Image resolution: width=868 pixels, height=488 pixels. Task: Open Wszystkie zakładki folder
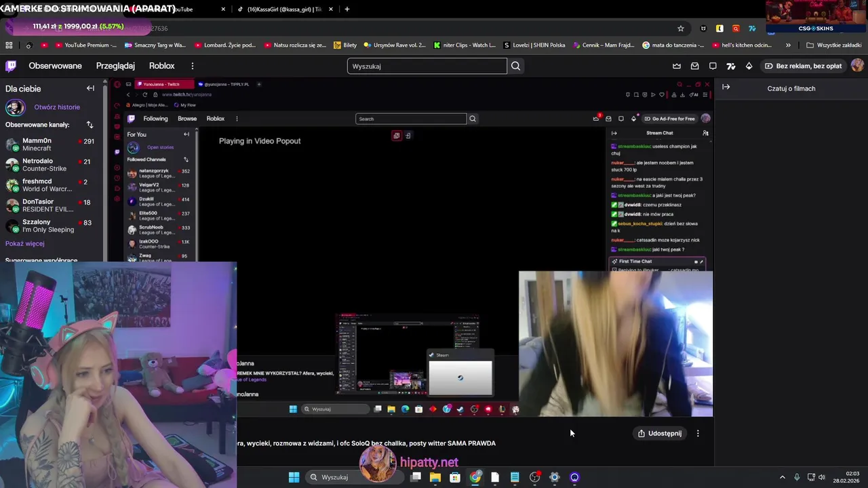click(x=833, y=45)
